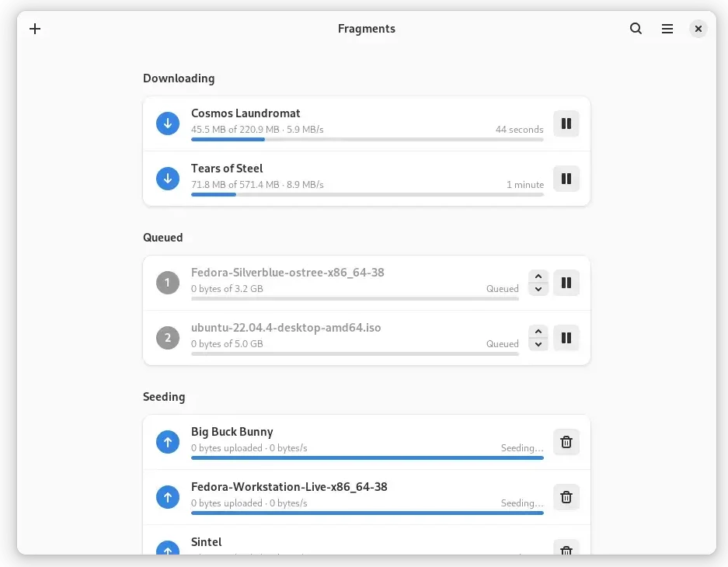Click the Fragments window title
The height and width of the screenshot is (567, 728).
click(366, 29)
